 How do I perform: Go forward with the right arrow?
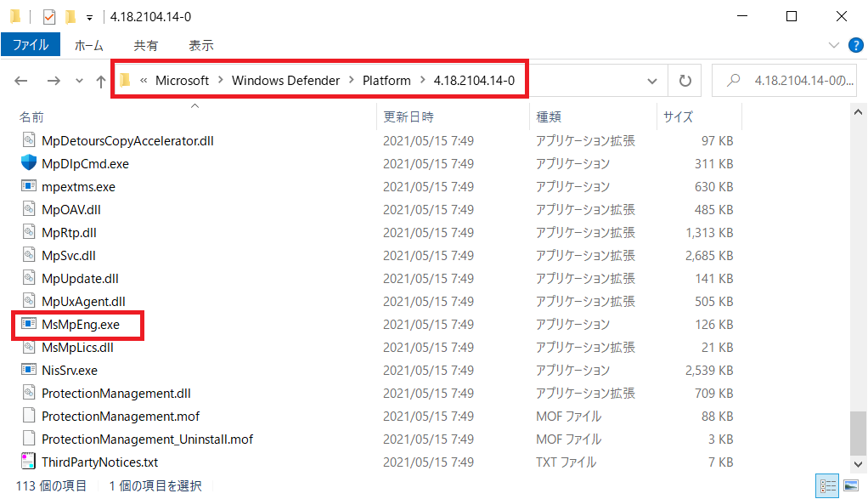pyautogui.click(x=54, y=81)
